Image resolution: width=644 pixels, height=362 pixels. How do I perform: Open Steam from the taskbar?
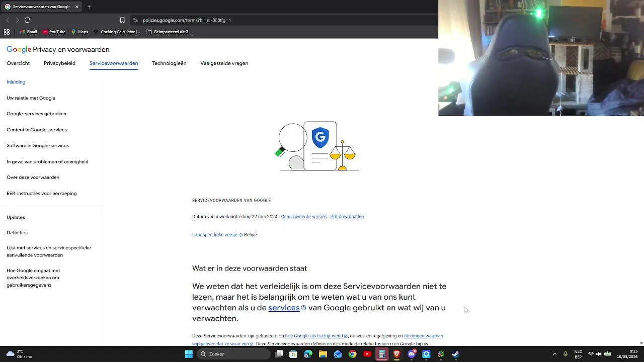[456, 354]
